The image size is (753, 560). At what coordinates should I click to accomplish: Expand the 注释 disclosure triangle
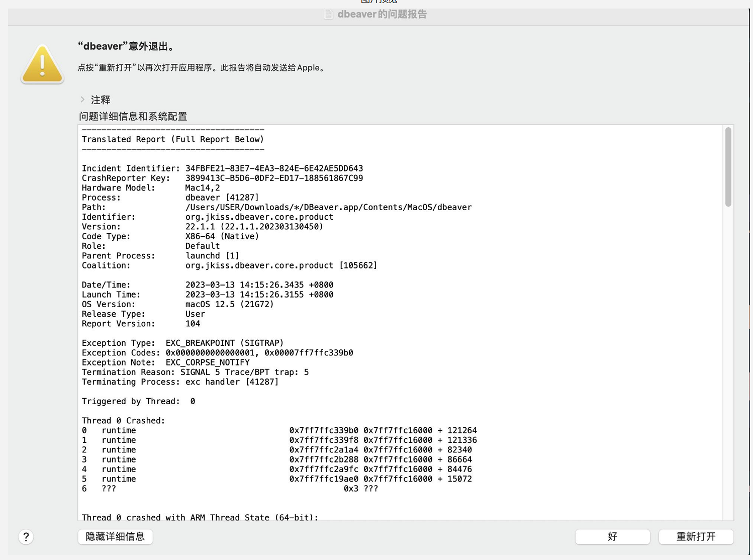(x=83, y=100)
